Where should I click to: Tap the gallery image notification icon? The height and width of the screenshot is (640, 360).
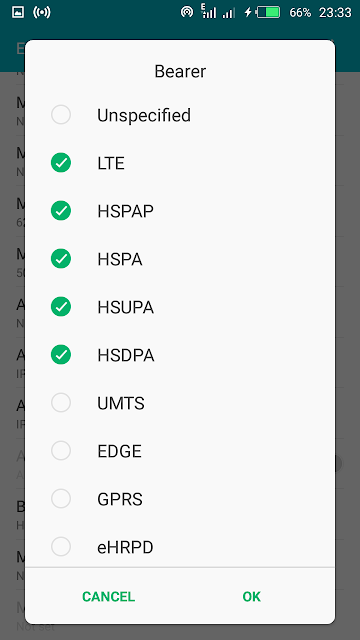pos(18,13)
